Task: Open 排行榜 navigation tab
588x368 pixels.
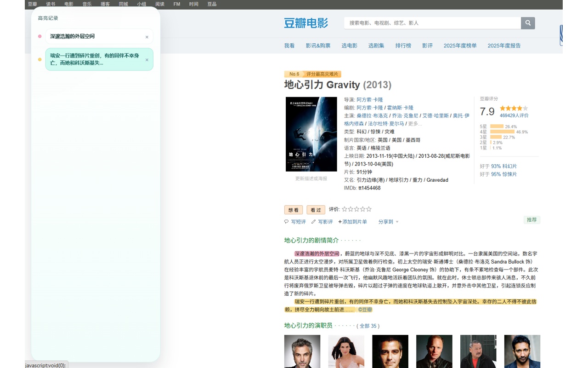Action: (403, 46)
